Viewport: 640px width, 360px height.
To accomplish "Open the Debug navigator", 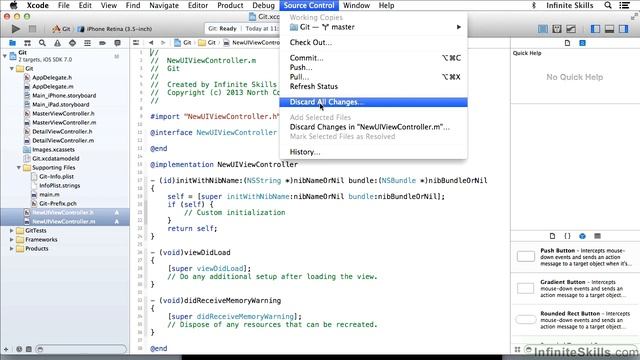I will click(x=87, y=43).
